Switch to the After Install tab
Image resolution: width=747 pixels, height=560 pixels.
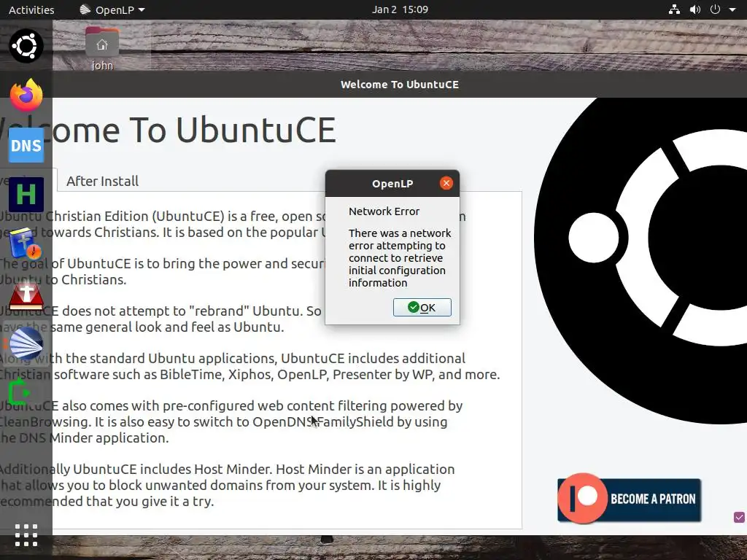[102, 181]
